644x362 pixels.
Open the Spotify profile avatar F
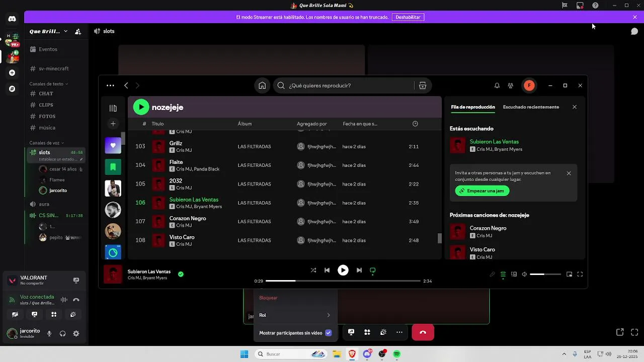tap(529, 85)
